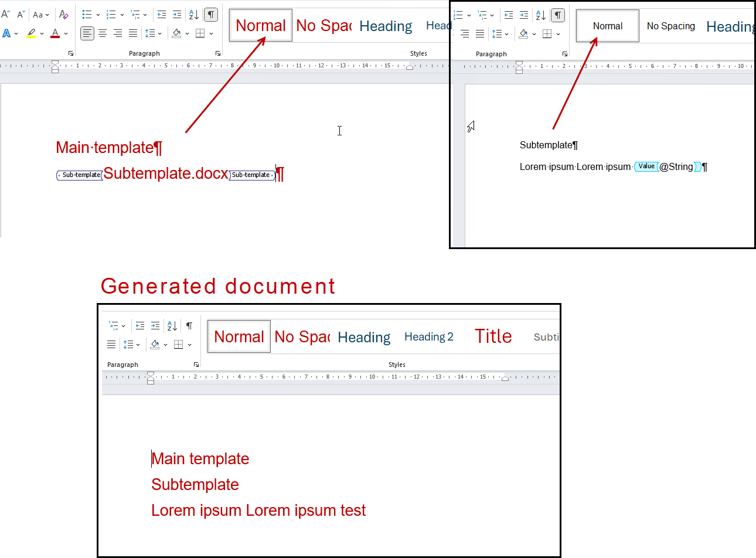
Task: Apply yellow text highlight in main template window
Action: 31,33
